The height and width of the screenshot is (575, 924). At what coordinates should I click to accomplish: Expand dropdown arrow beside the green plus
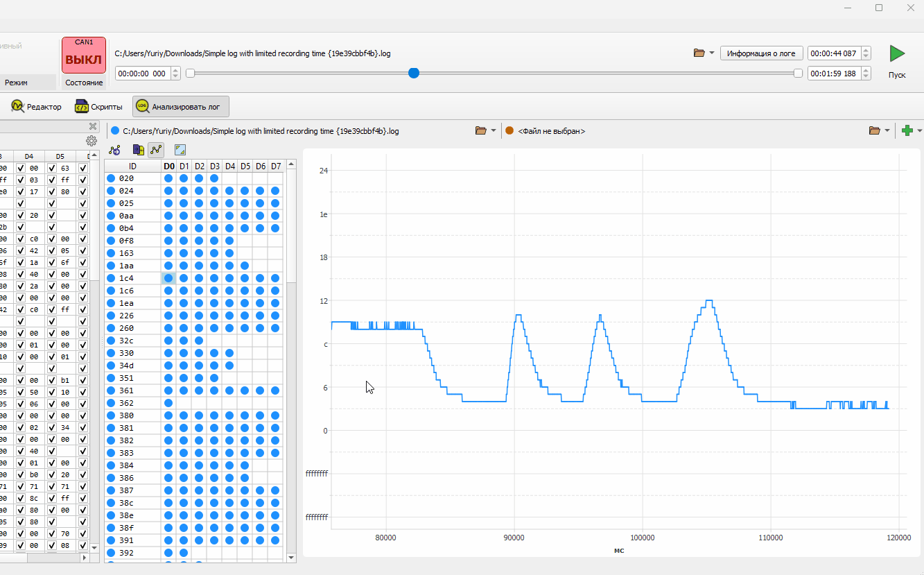tap(920, 130)
